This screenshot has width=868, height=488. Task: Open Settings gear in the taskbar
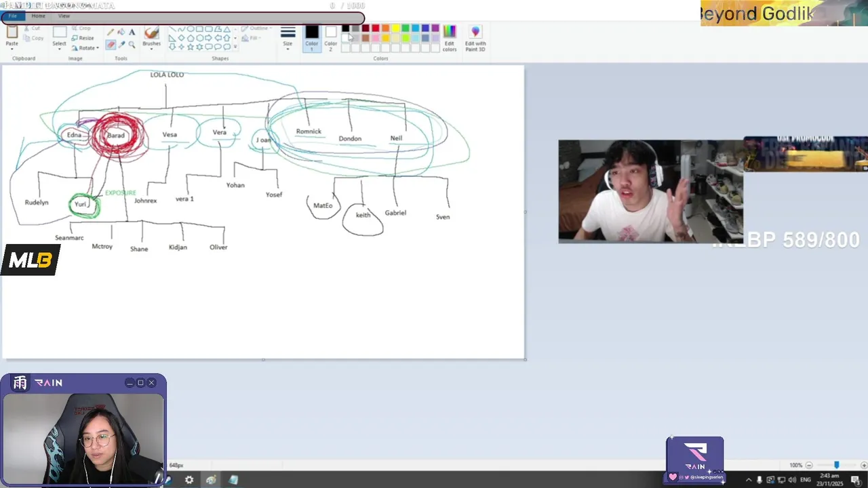pyautogui.click(x=189, y=480)
